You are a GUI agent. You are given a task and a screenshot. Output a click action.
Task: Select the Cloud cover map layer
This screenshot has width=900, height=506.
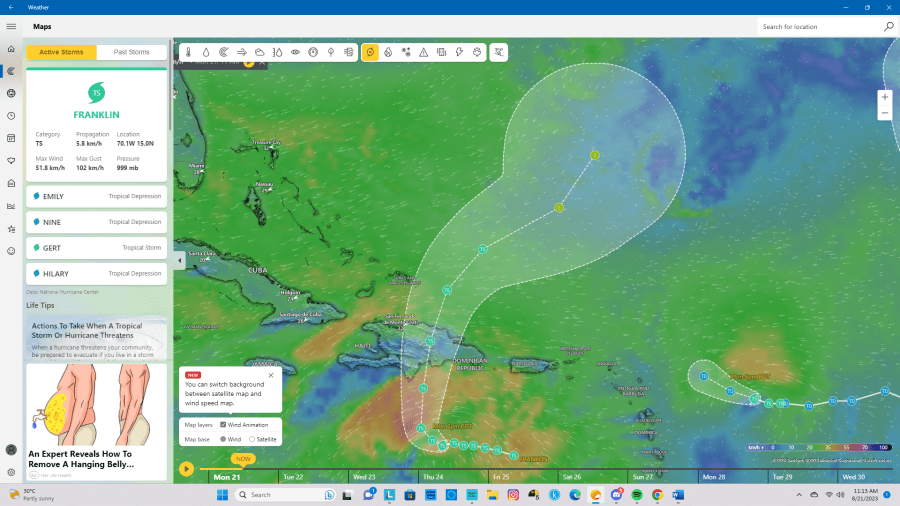pos(260,51)
